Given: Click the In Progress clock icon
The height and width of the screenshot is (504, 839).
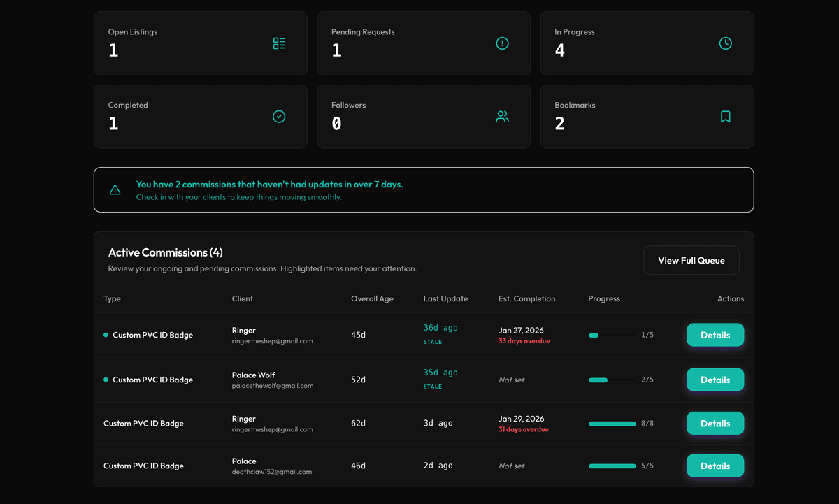Looking at the screenshot, I should point(725,43).
